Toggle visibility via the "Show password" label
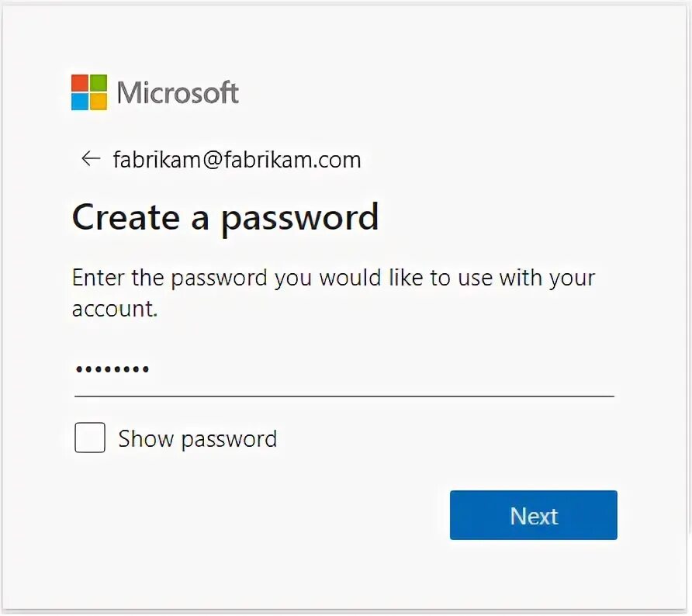The height and width of the screenshot is (616, 692). 198,439
